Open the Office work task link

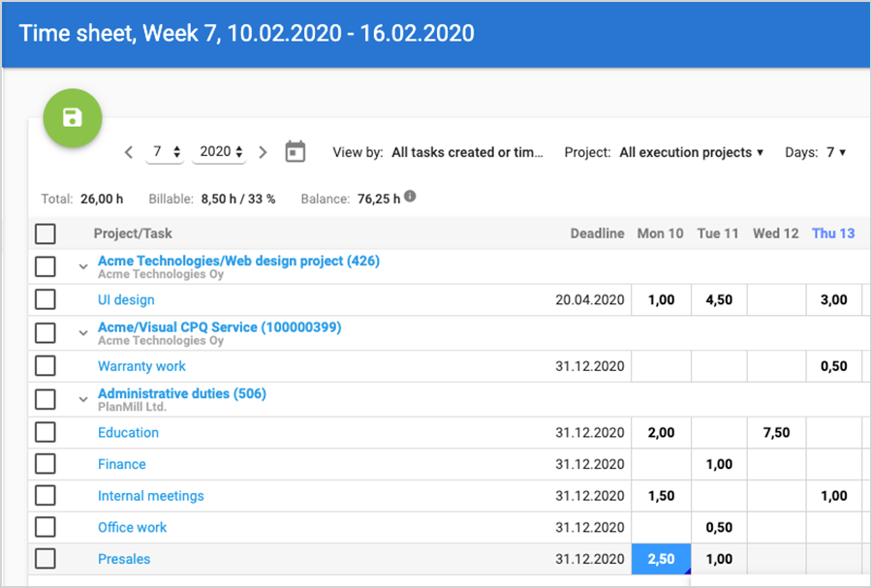tap(133, 527)
